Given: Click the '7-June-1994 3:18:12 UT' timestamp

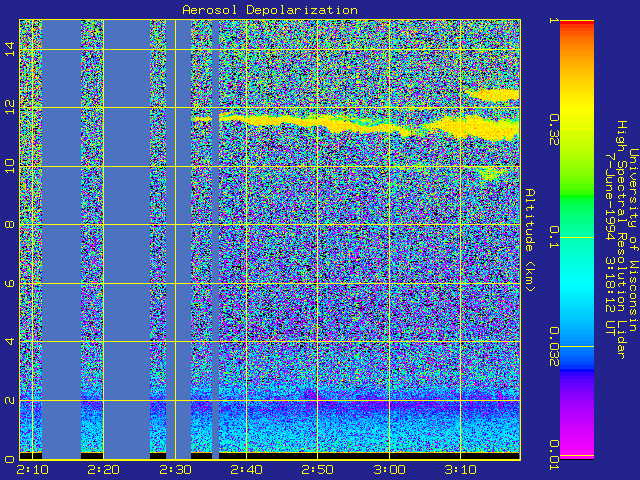Looking at the screenshot, I should [x=609, y=244].
